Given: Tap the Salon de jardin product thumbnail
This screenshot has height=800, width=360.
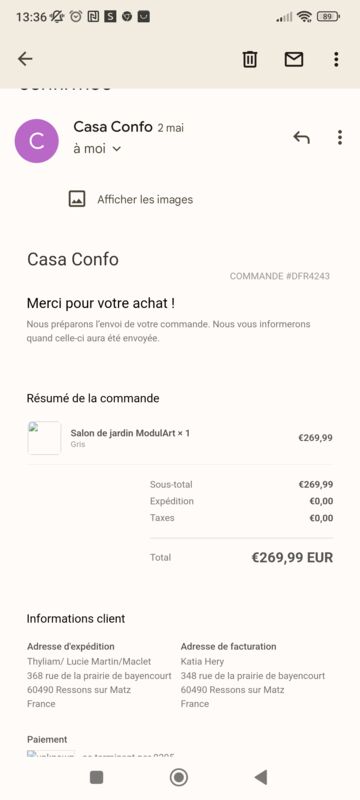Looking at the screenshot, I should click(x=44, y=437).
